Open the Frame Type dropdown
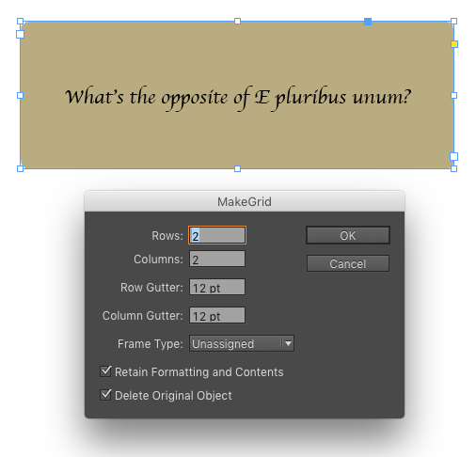 click(242, 343)
